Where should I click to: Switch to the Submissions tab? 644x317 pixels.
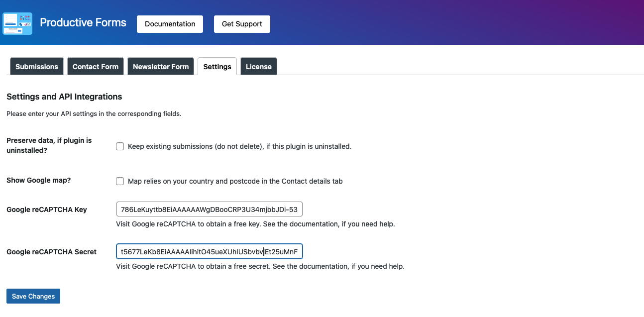click(37, 67)
